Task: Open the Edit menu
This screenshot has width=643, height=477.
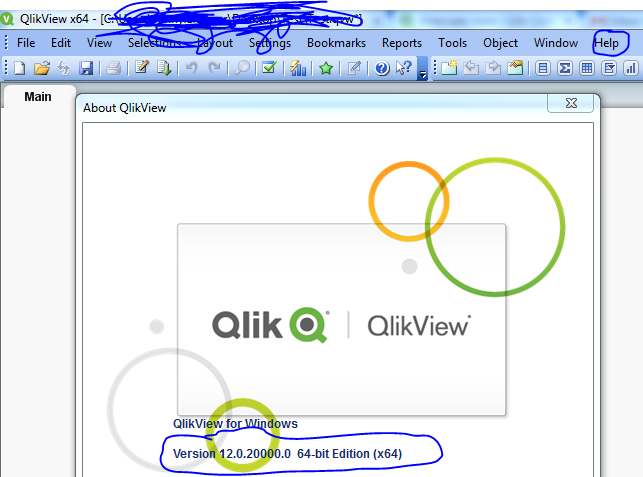Action: point(61,43)
